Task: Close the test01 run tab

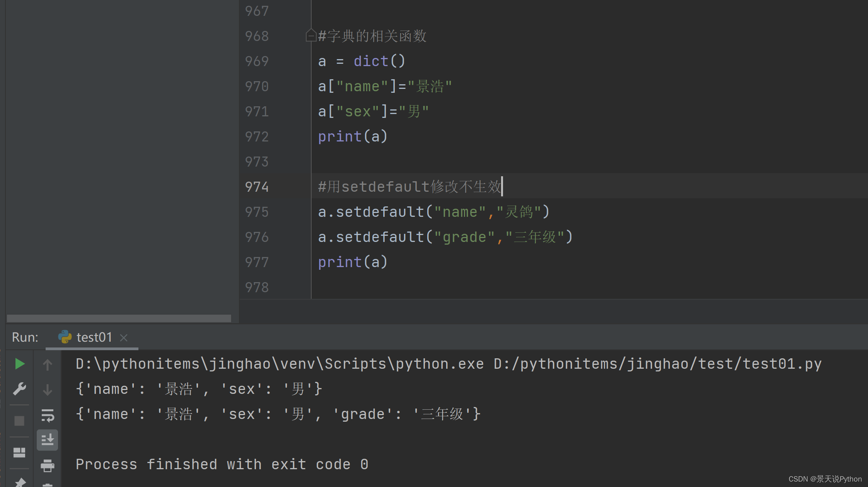Action: [x=124, y=338]
